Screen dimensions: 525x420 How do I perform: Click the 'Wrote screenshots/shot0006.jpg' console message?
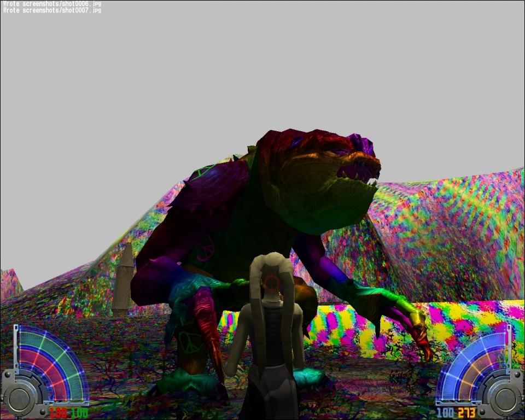coord(52,4)
